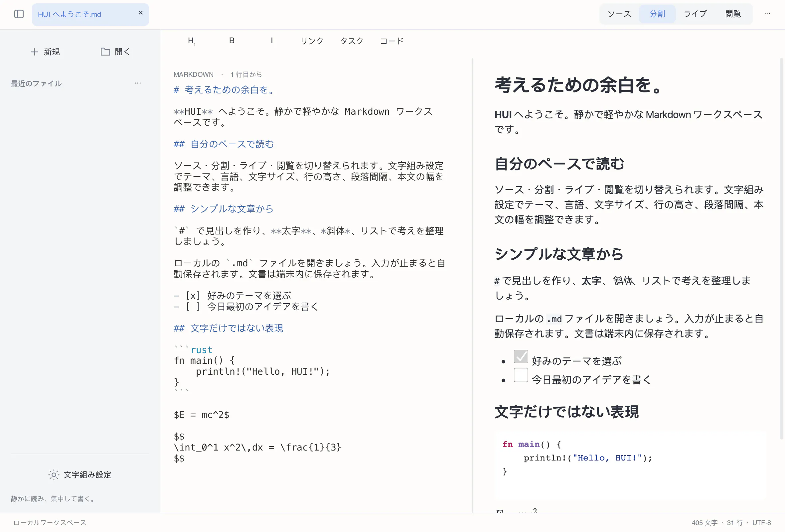
Task: Click the 'fn main() {' source line
Action: 204,361
